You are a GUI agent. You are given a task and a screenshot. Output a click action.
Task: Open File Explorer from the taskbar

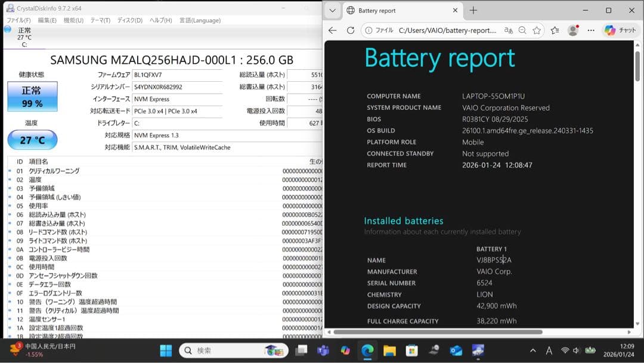[x=391, y=350]
